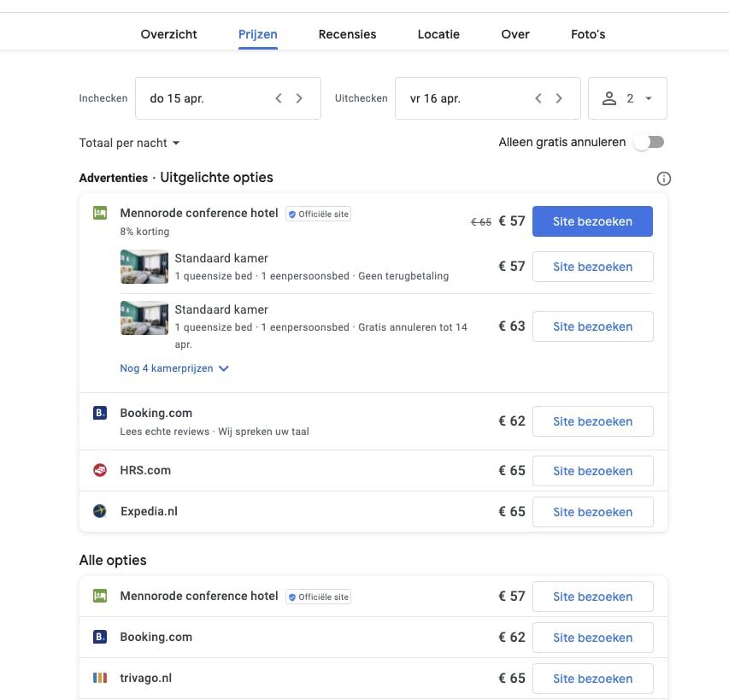Screen dimensions: 729x700
Task: Go to previous check-in date
Action: (279, 98)
